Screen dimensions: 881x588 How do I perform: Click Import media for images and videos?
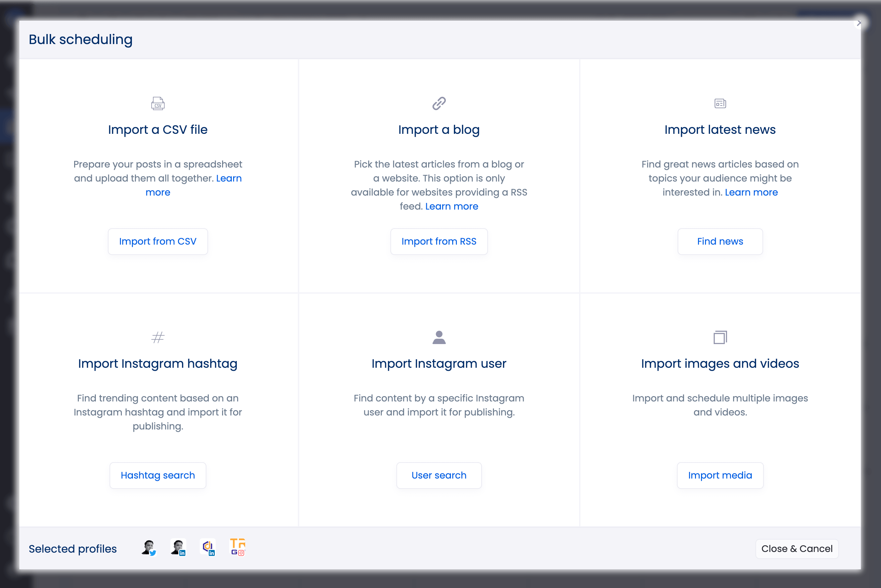point(720,475)
